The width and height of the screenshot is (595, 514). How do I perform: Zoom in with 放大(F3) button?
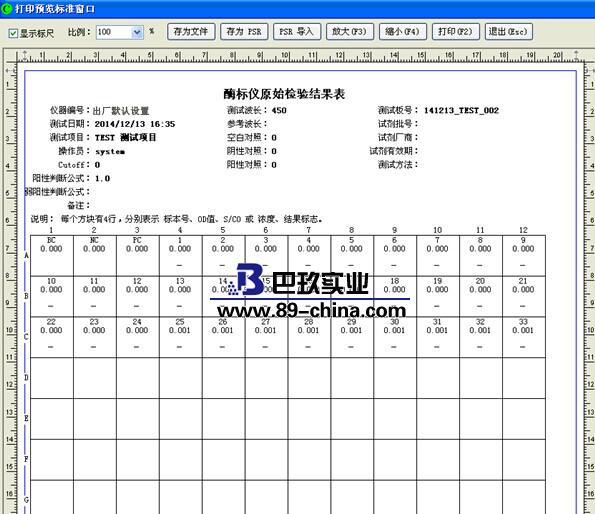(x=350, y=31)
